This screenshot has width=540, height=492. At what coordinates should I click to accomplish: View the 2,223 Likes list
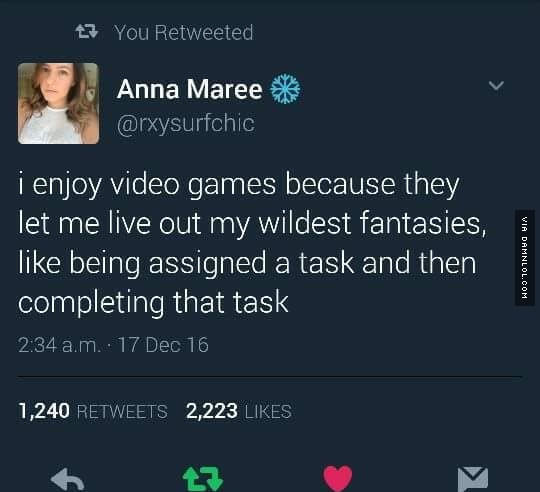click(x=239, y=411)
